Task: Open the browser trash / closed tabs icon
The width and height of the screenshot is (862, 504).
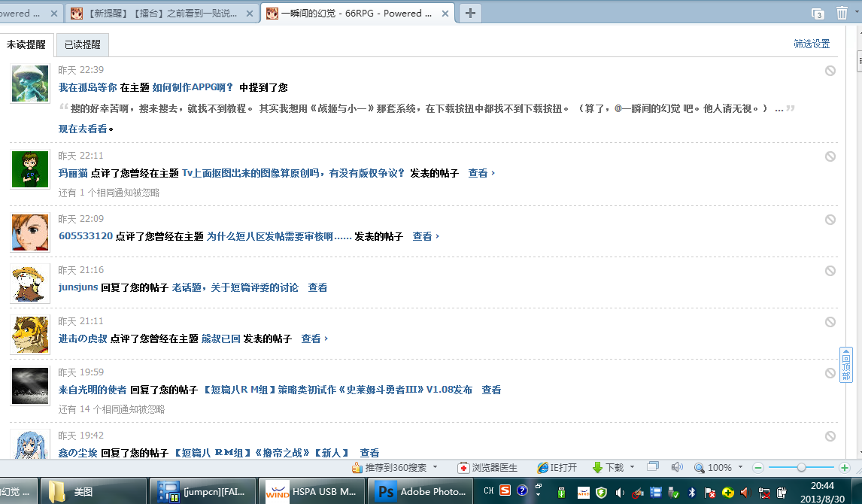Action: point(842,14)
